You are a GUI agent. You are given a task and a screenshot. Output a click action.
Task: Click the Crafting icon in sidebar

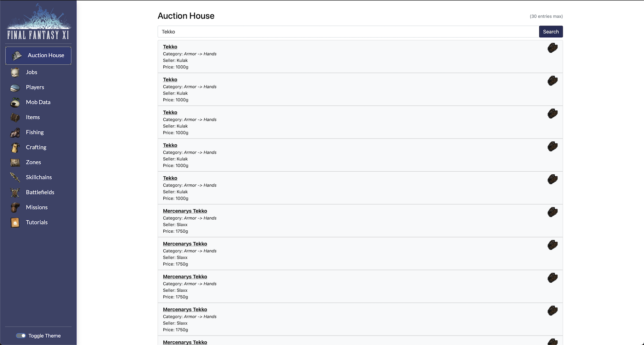click(x=15, y=148)
